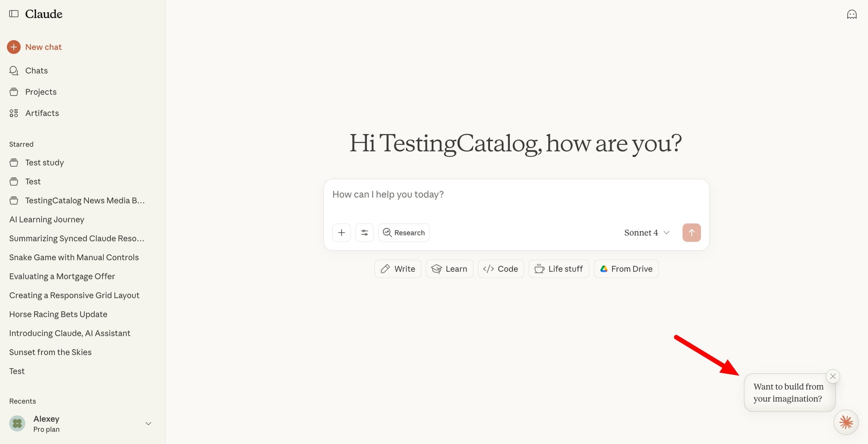This screenshot has height=444, width=868.
Task: Expand the Alexey Pro plan account menu
Action: click(x=148, y=424)
